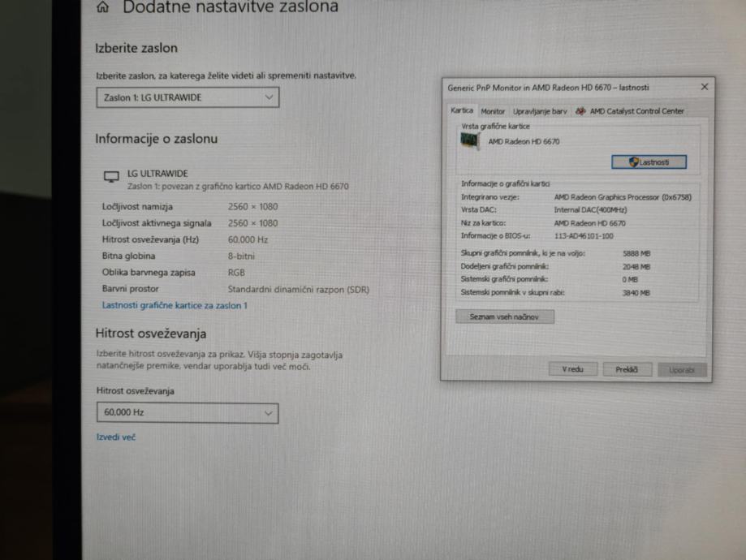Click the 5888 MB total graphics memory
This screenshot has height=560, width=746.
[636, 253]
